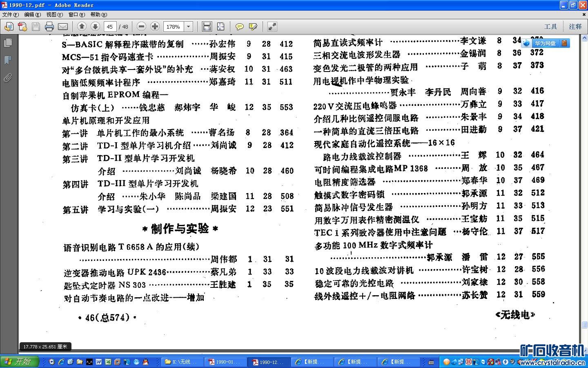
Task: Click the page footer 46(总574)
Action: click(x=107, y=317)
